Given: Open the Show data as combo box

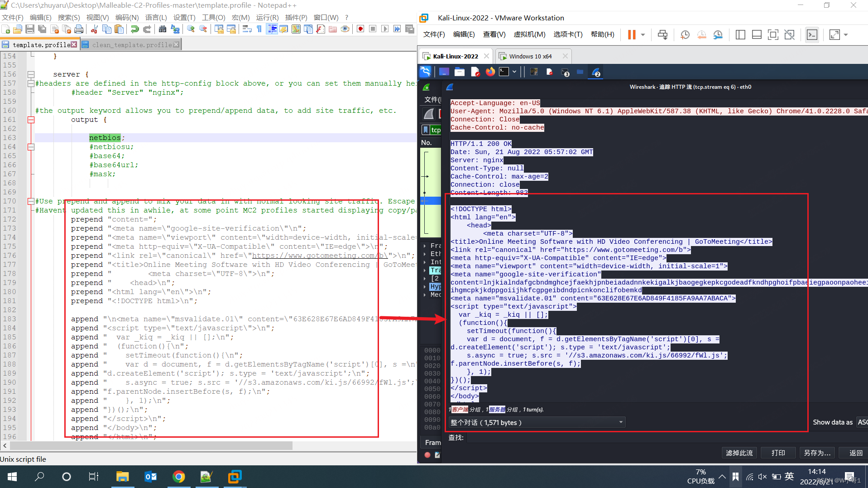Looking at the screenshot, I should (863, 422).
